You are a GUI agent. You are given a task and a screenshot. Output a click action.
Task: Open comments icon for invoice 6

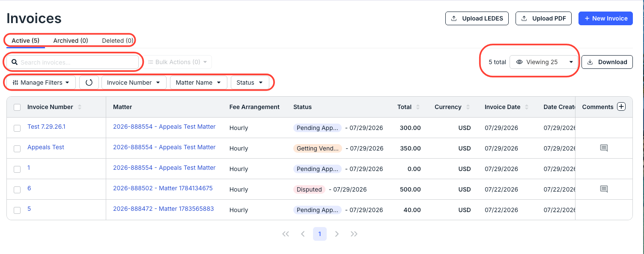coord(604,189)
